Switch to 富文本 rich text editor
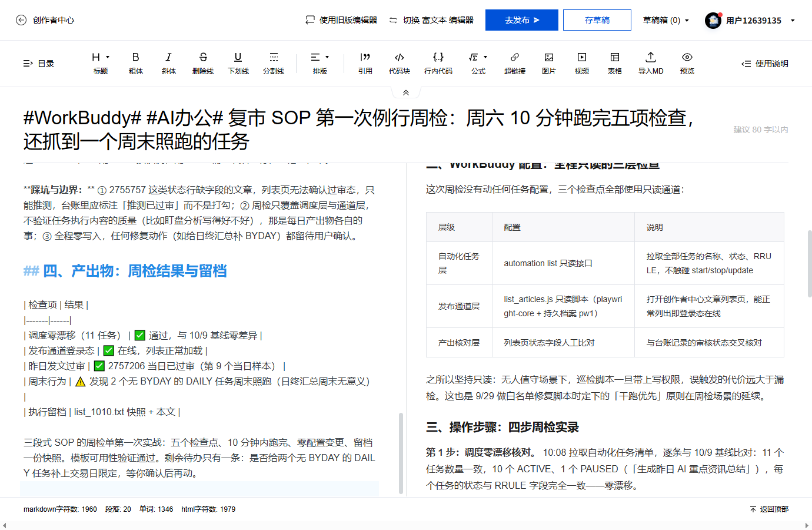 tap(431, 20)
